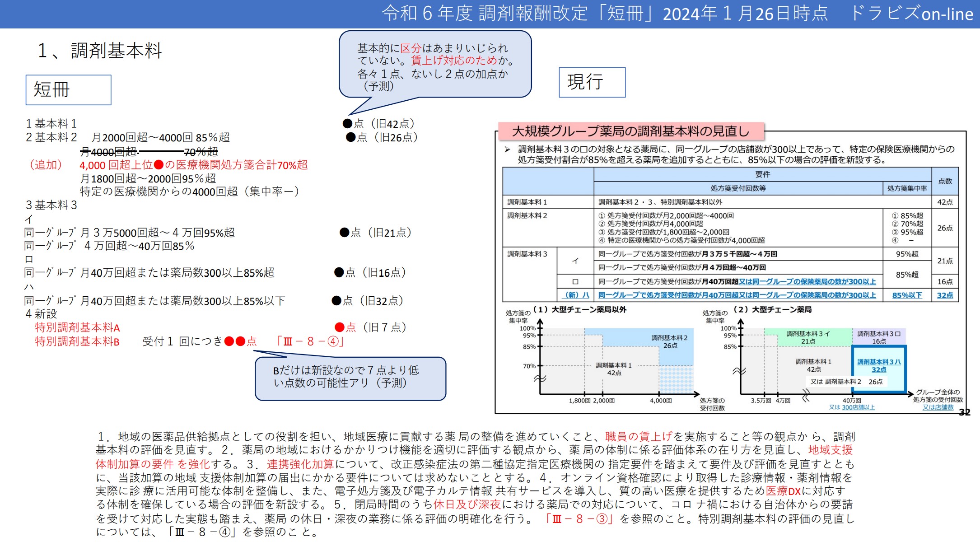The height and width of the screenshot is (551, 980).
Task: Click the 短冊 label box
Action: coord(68,90)
